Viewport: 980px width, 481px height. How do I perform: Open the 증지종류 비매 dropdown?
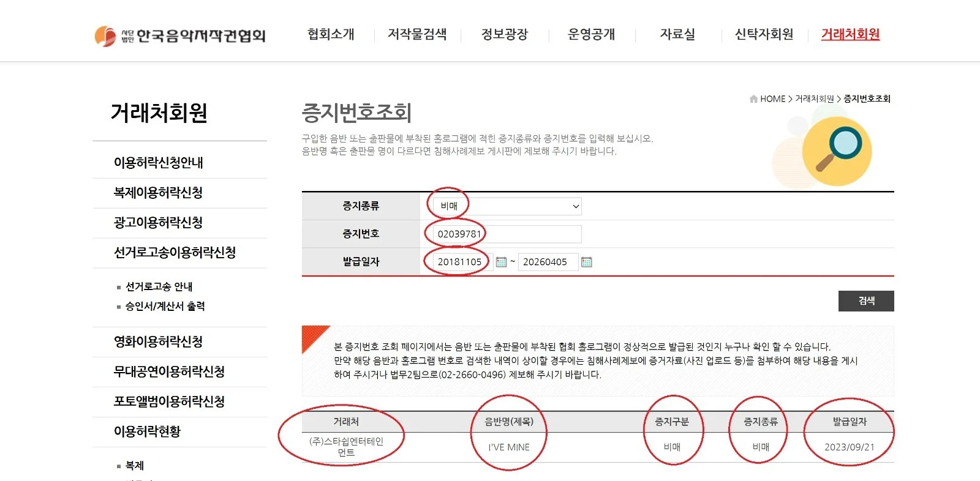(x=507, y=206)
